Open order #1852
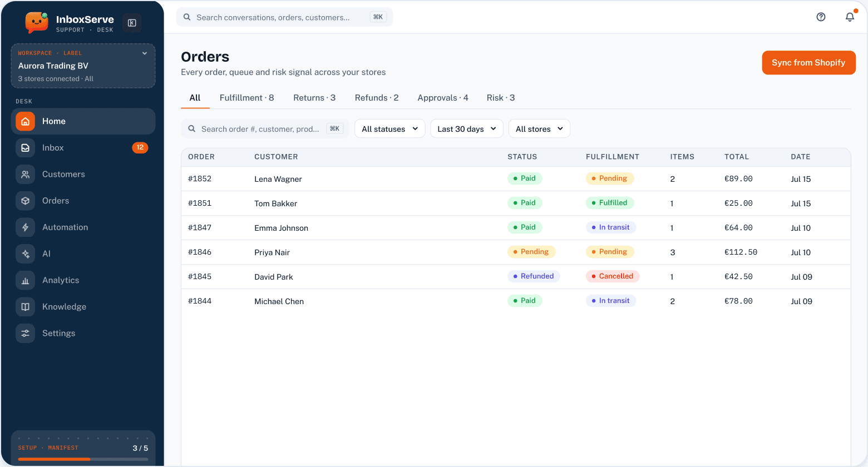This screenshot has width=868, height=467. click(x=200, y=179)
